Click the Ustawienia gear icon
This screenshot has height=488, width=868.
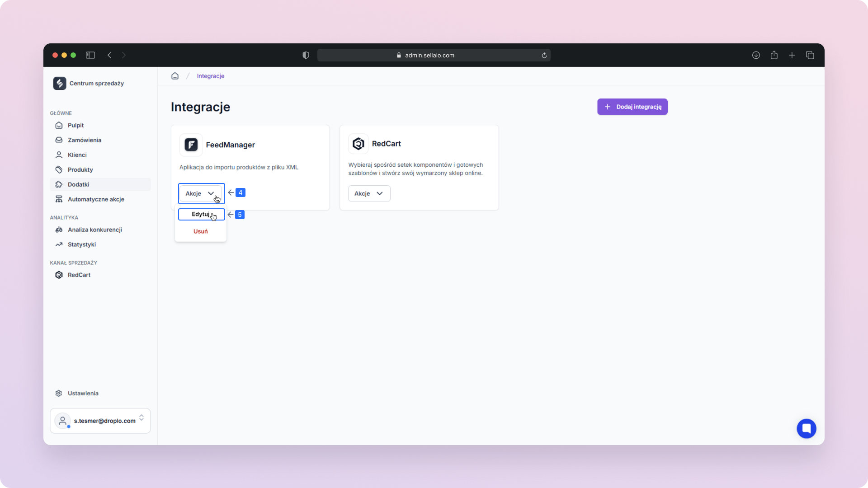click(x=59, y=393)
